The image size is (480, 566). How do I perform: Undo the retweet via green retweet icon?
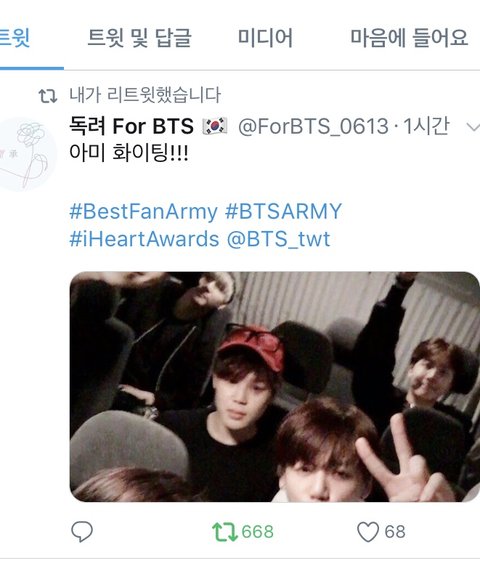coord(224,532)
